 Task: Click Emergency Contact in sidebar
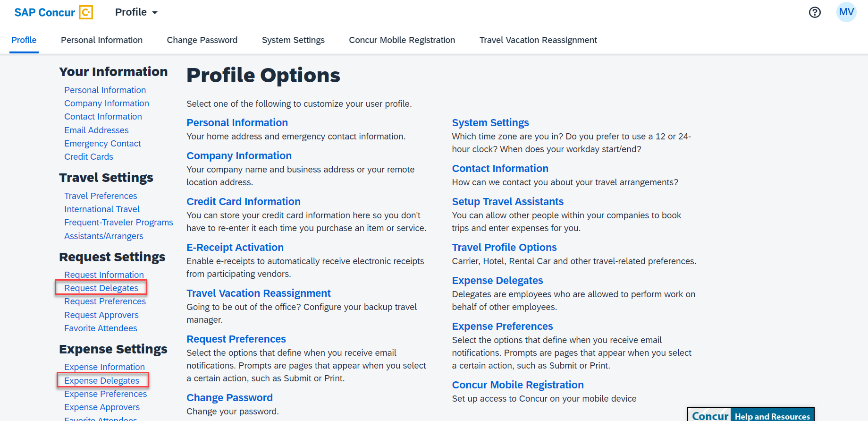click(102, 143)
